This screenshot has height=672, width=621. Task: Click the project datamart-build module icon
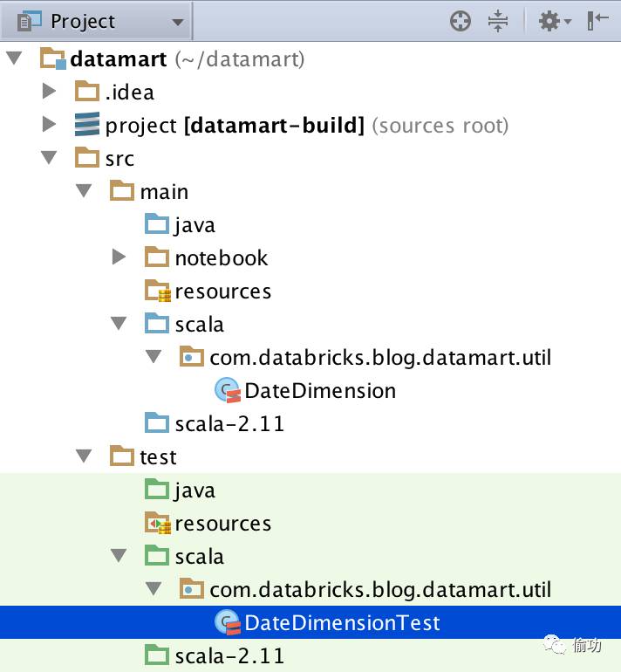87,124
